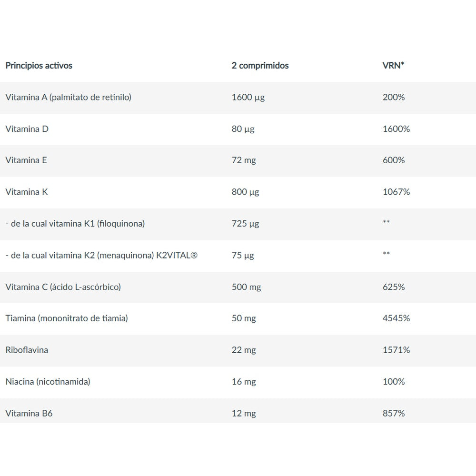476x476 pixels.
Task: Select the Vitamina K row label
Action: click(x=27, y=192)
